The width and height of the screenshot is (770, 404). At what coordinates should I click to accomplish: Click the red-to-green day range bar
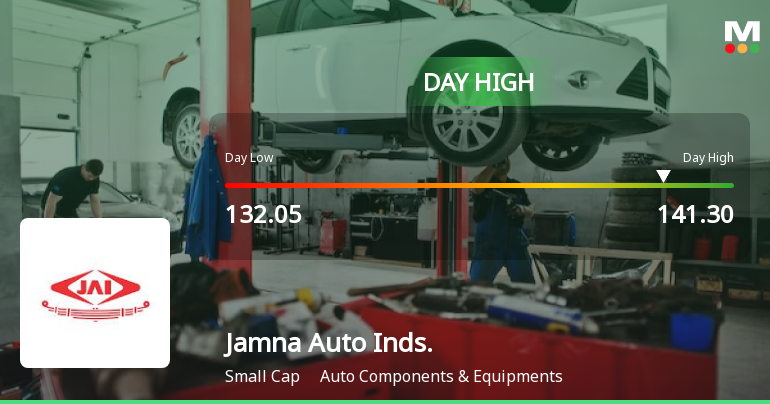coord(479,186)
